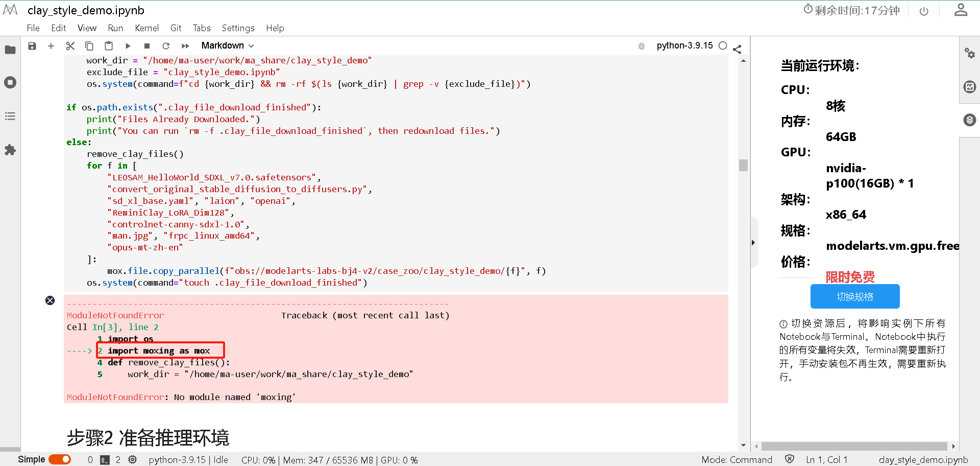Paste cell from clipboard icon
Viewport: 980px width, 466px height.
coord(109,46)
